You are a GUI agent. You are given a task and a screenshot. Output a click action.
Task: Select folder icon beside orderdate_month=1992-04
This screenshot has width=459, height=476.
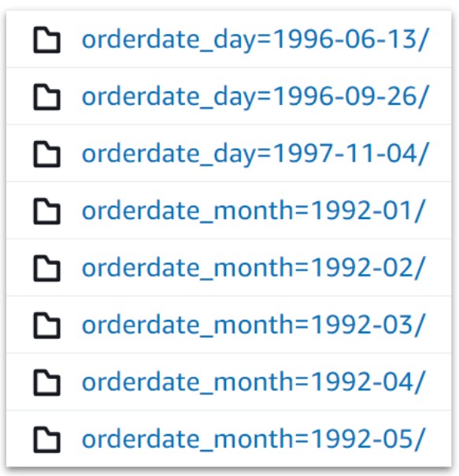46,382
